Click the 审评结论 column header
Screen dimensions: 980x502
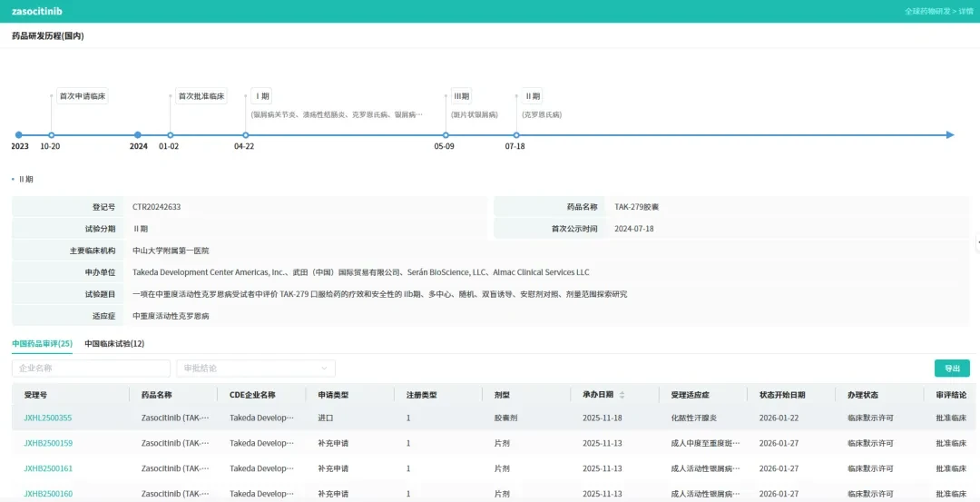tap(951, 395)
